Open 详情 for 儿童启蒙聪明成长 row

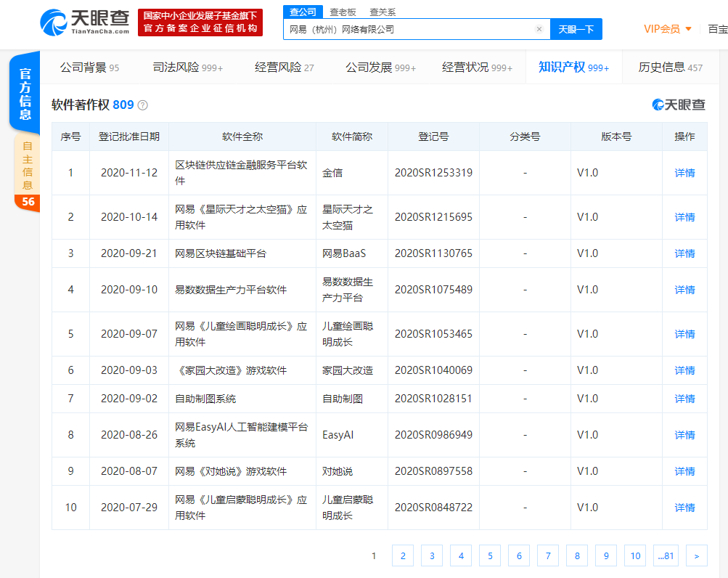[684, 508]
